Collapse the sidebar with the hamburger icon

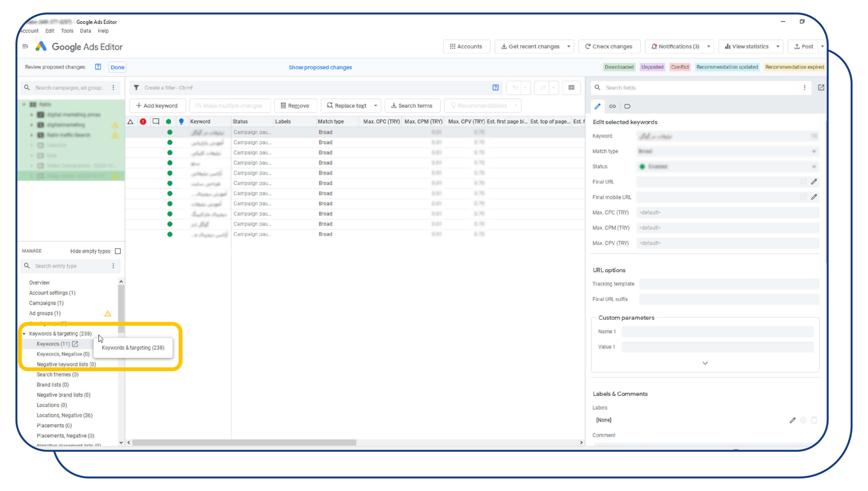tap(25, 46)
